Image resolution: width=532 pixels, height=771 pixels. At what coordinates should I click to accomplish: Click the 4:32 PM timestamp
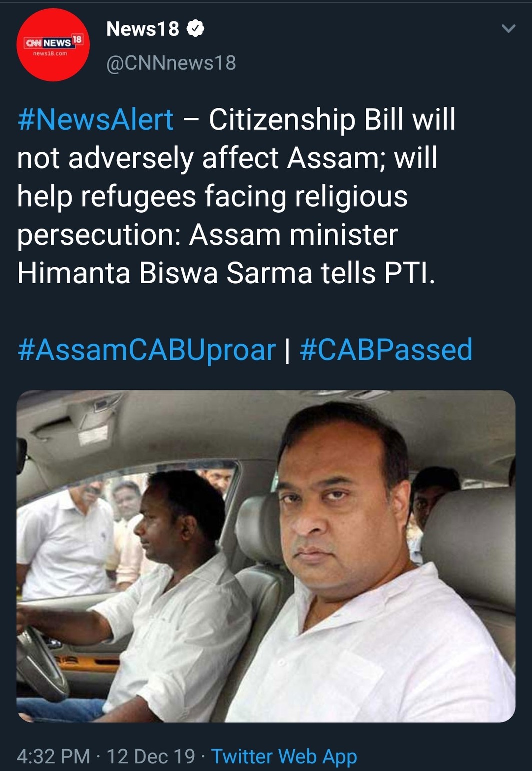(x=53, y=756)
